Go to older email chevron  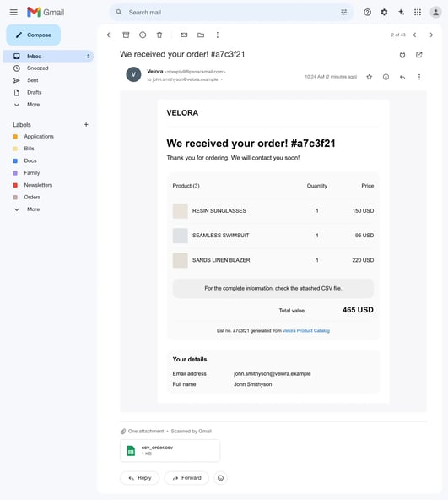coord(431,35)
